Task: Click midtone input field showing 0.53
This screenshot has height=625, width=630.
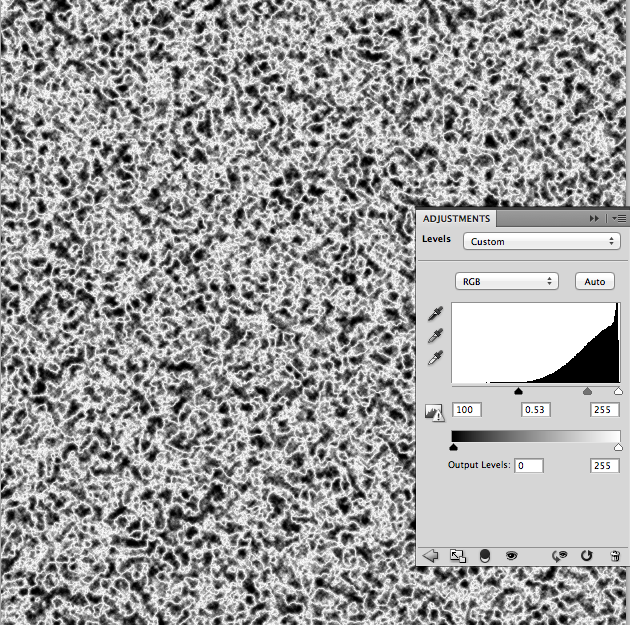Action: pyautogui.click(x=536, y=410)
